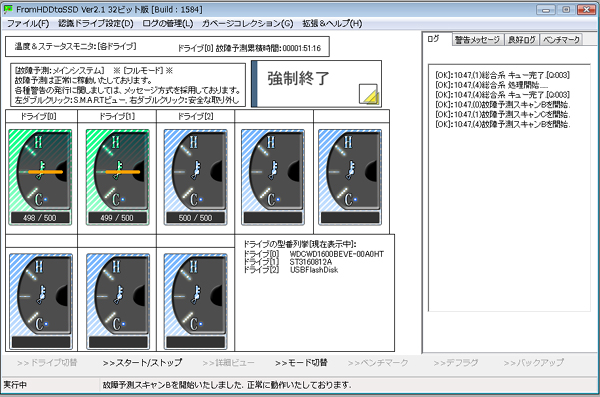
Task: Click log line 総合系 処理開始
Action: pos(492,85)
